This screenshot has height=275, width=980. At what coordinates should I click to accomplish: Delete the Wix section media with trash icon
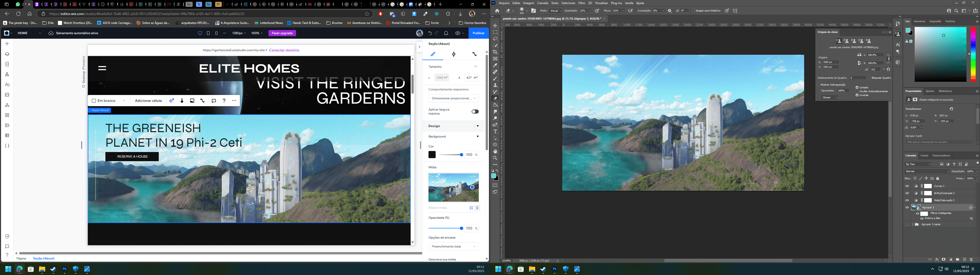(x=477, y=208)
